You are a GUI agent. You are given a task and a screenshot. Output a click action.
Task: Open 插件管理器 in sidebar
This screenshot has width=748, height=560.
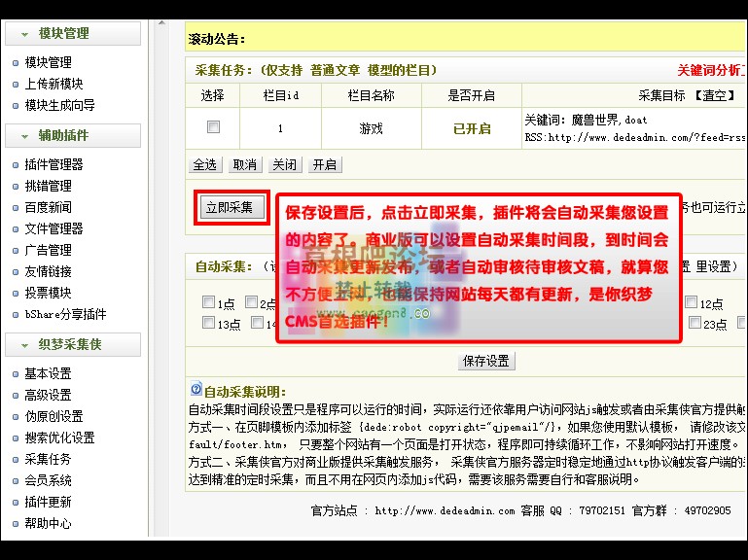tap(53, 164)
